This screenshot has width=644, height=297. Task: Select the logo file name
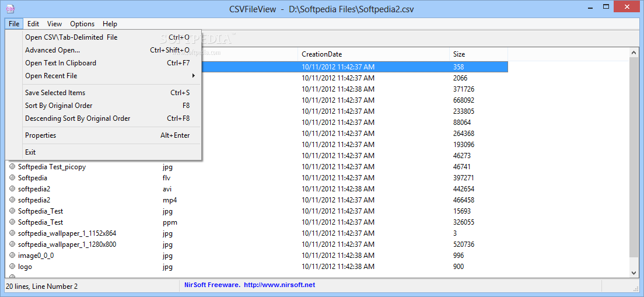click(x=25, y=267)
